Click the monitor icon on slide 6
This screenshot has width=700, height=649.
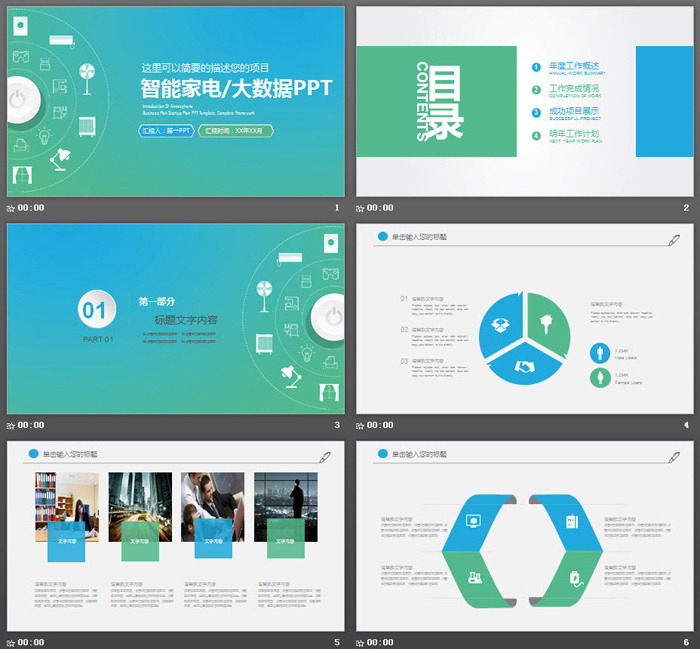pos(473,521)
